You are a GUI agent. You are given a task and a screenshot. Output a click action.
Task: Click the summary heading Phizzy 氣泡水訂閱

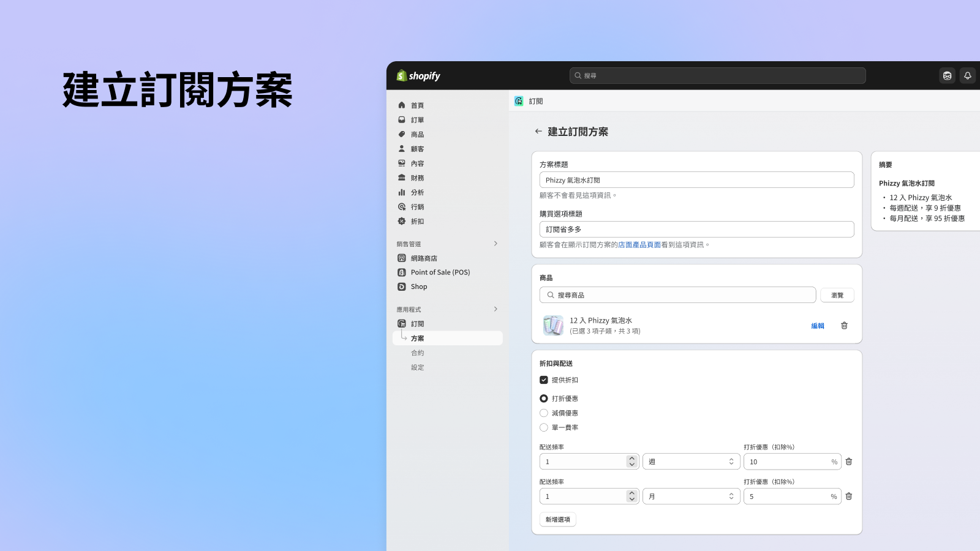pos(907,183)
